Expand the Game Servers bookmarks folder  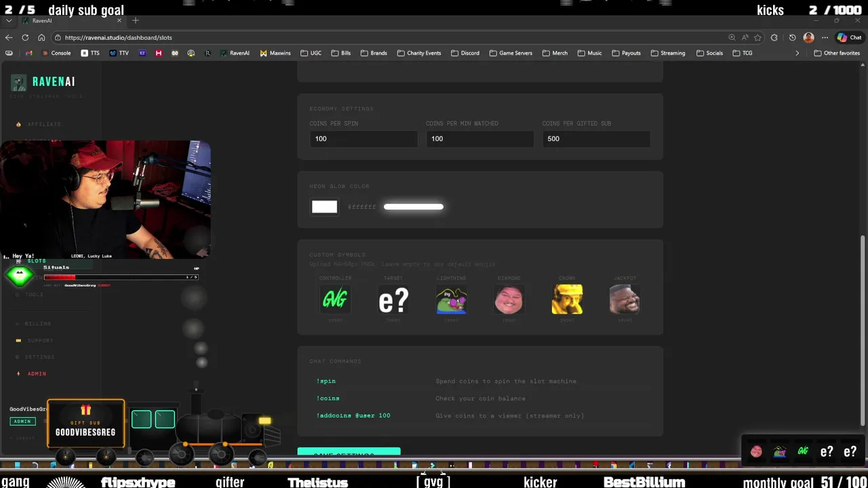(x=511, y=53)
